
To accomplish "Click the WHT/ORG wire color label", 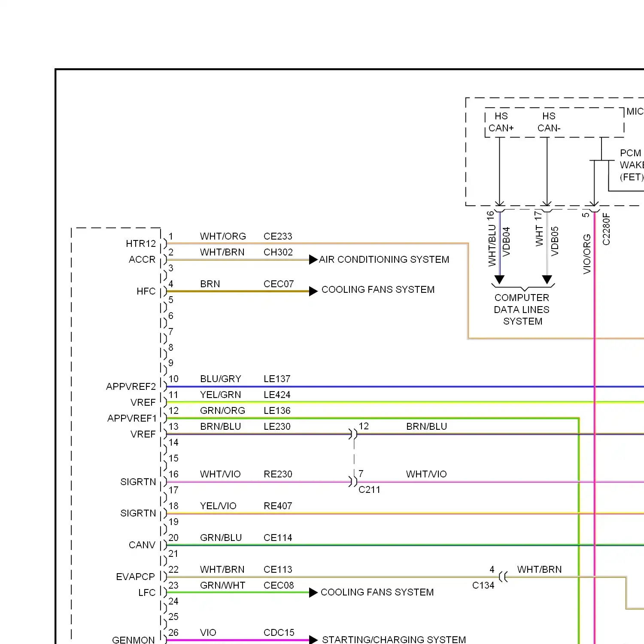I will 223,237.
